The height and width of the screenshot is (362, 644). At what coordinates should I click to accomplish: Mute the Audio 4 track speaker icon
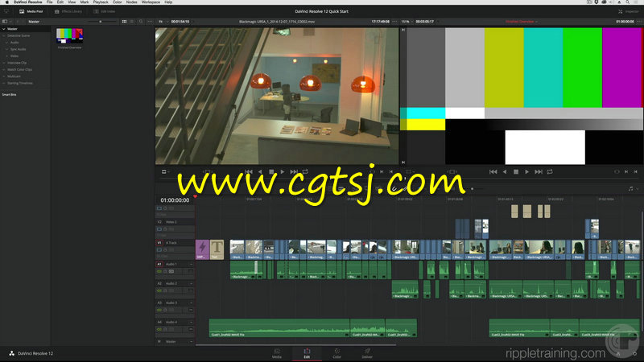(159, 329)
